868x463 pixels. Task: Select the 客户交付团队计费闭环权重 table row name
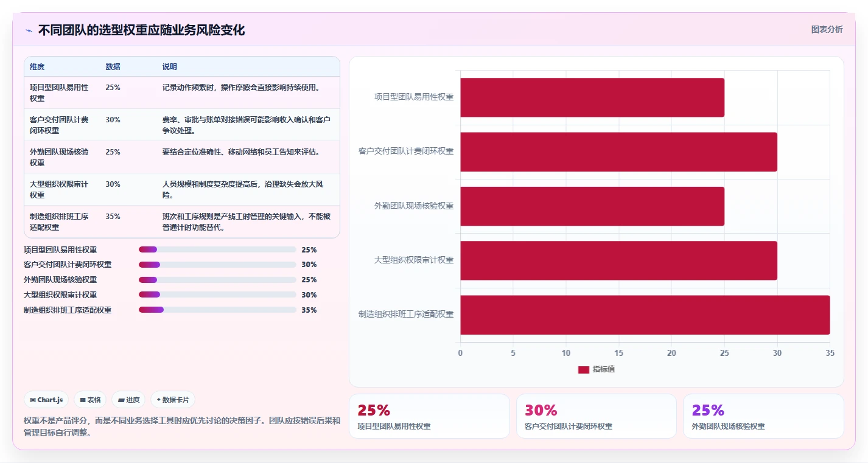pyautogui.click(x=59, y=125)
